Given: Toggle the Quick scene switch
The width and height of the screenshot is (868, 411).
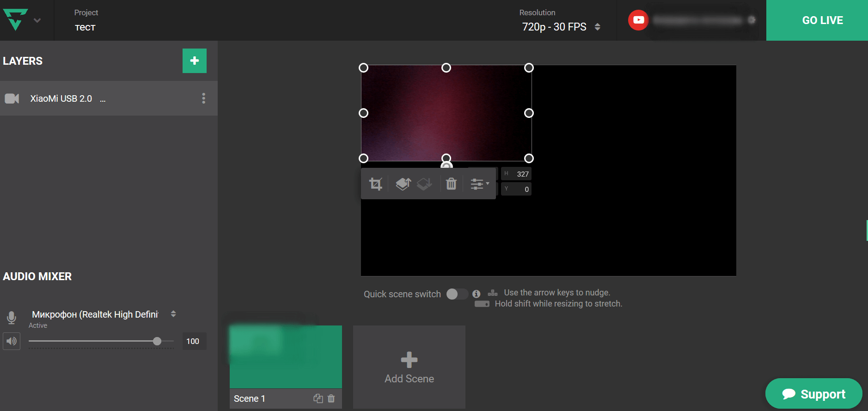Looking at the screenshot, I should [x=457, y=294].
